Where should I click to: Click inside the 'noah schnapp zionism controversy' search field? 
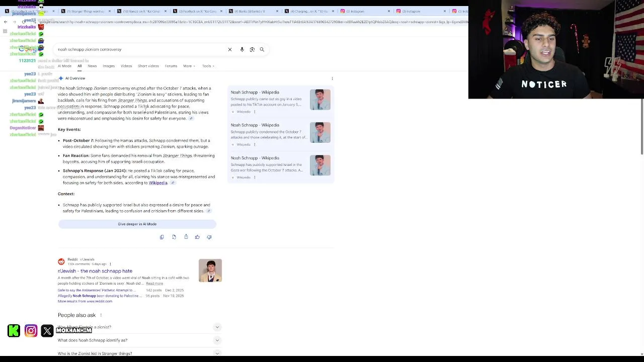click(x=141, y=49)
